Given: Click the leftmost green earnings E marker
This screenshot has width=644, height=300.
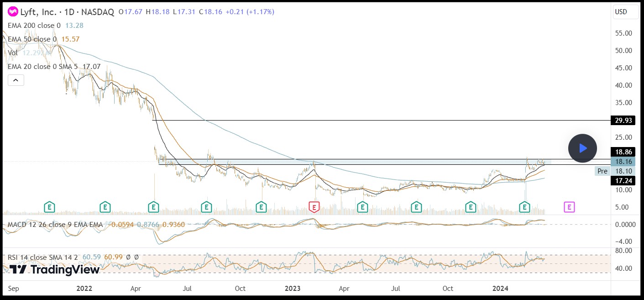Looking at the screenshot, I should 49,207.
